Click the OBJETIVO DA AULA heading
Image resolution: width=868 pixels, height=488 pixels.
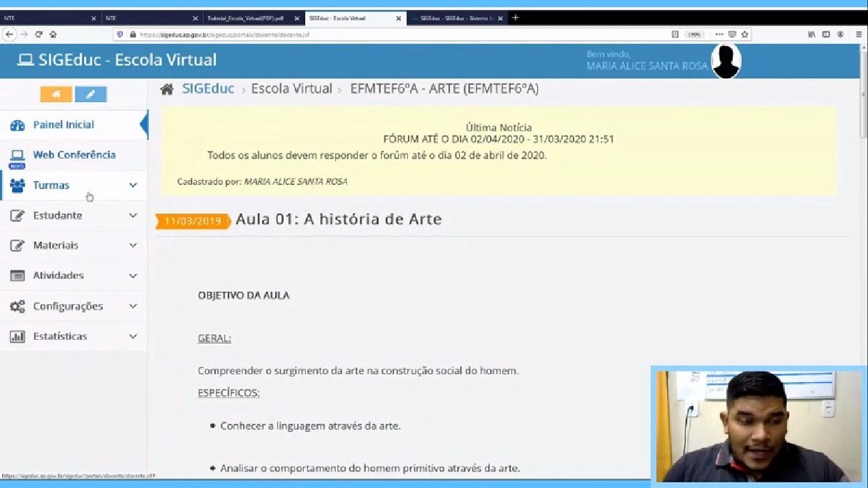244,295
